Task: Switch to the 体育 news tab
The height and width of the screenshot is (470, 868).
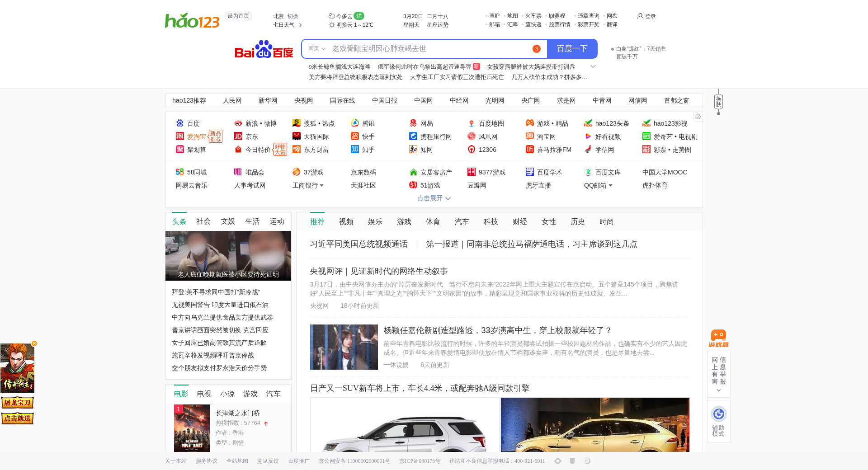Action: [433, 221]
